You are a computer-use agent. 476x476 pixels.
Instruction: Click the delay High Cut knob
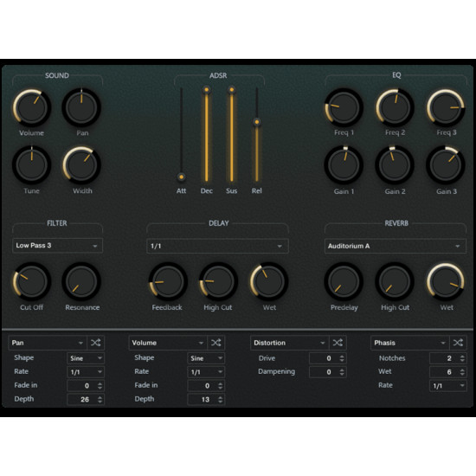tap(218, 281)
